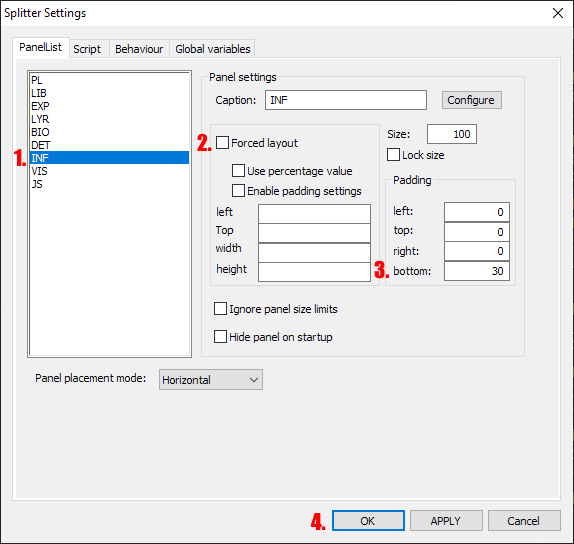
Task: Check the Forced layout checkbox
Action: pyautogui.click(x=222, y=143)
